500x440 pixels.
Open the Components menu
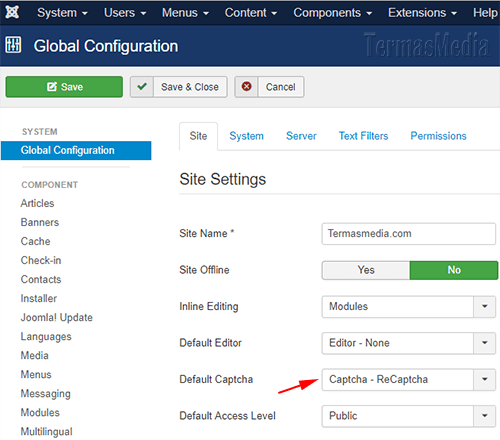(332, 13)
